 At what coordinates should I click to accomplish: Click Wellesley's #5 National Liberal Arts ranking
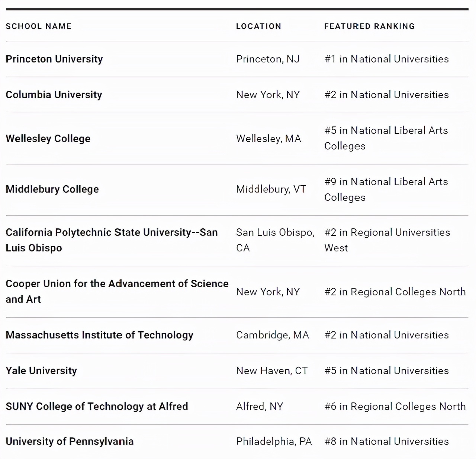[x=386, y=138]
